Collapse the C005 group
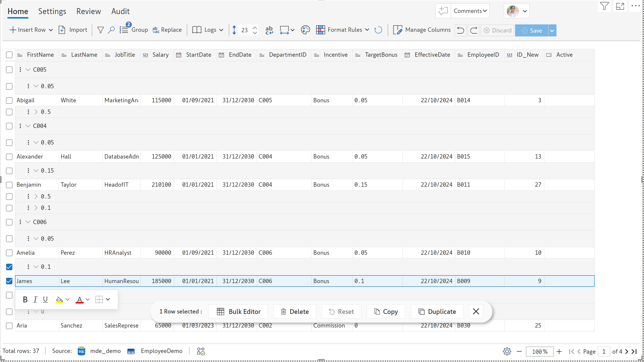Viewport: 644px width, 362px height. 28,70
